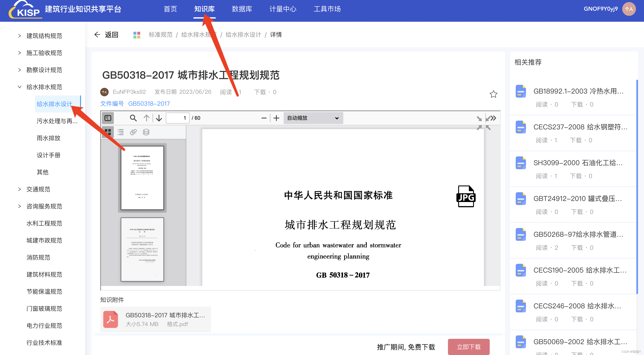
Task: Star the document as favorite
Action: click(493, 94)
